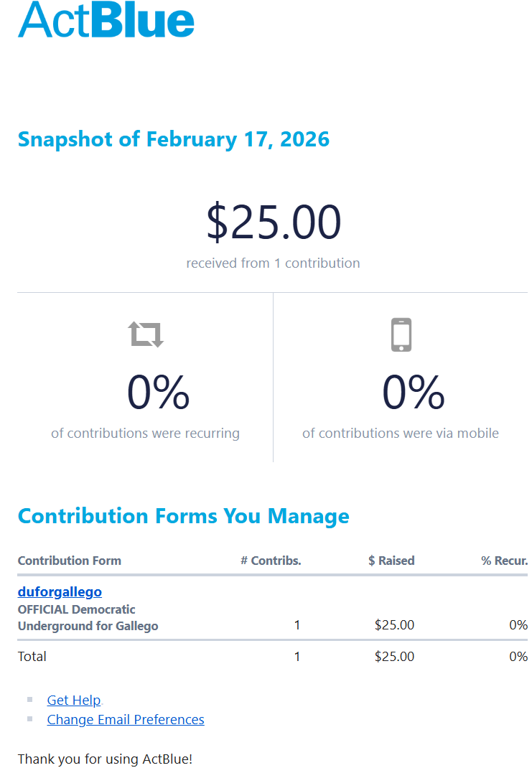Click the recurring contributions 0% figure
532x773 pixels.
[x=158, y=393]
